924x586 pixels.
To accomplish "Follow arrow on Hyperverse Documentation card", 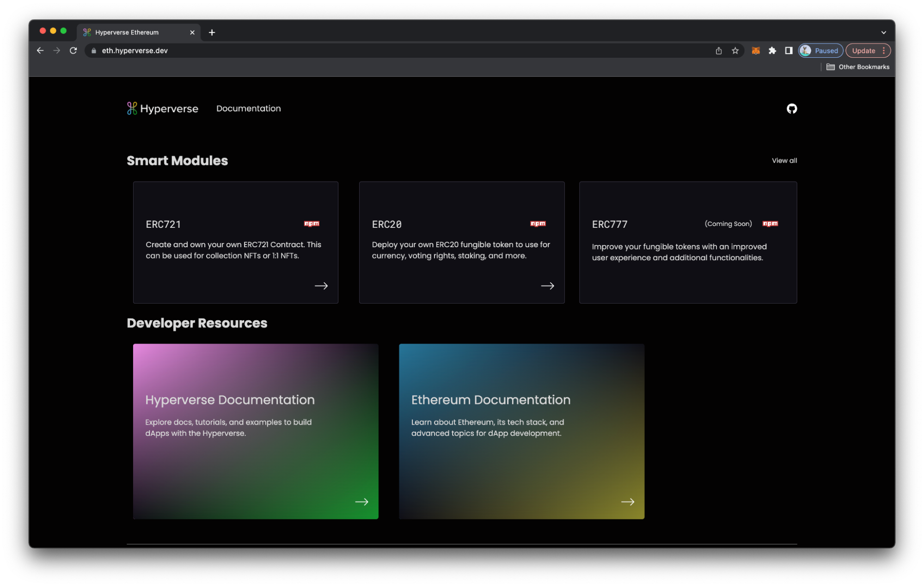I will (x=361, y=502).
